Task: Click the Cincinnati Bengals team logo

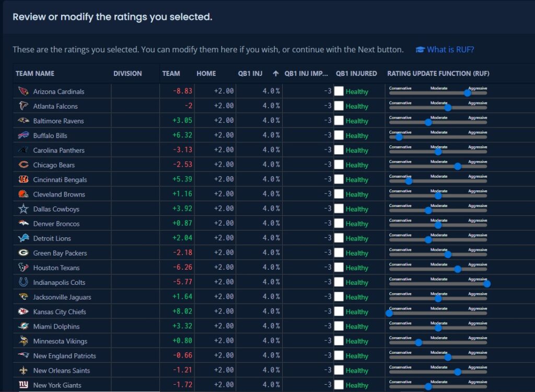Action: point(23,179)
